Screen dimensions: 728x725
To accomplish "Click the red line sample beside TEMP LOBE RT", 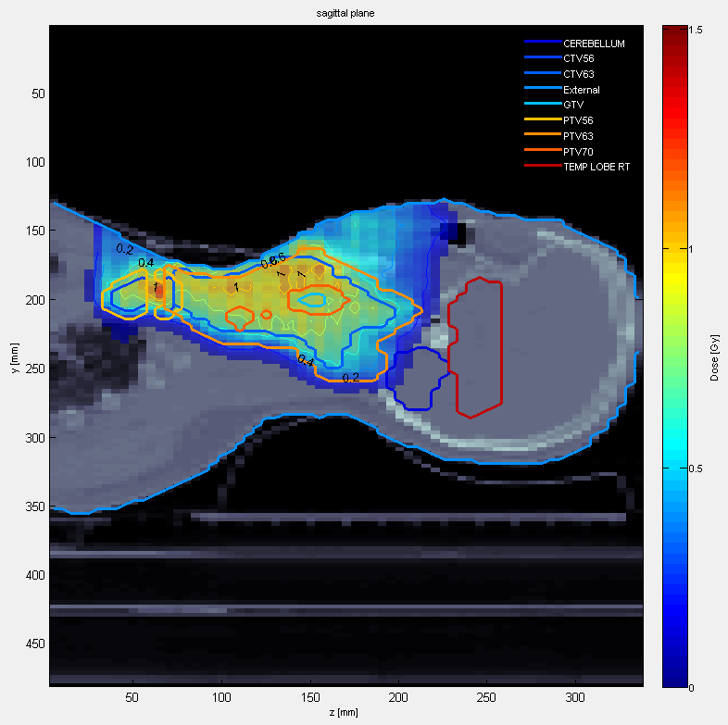I will point(542,167).
